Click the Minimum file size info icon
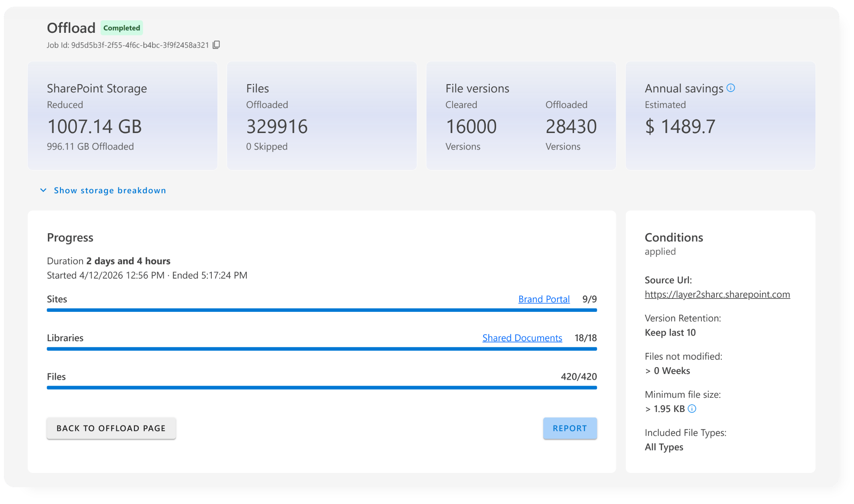Image resolution: width=854 pixels, height=504 pixels. (x=692, y=409)
